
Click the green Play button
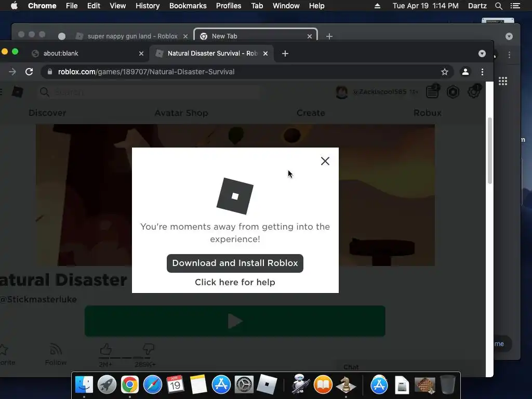point(235,321)
